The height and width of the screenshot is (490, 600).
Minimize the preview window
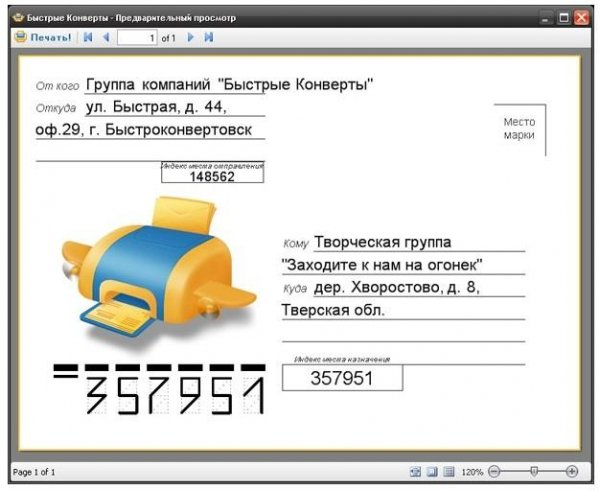click(545, 18)
